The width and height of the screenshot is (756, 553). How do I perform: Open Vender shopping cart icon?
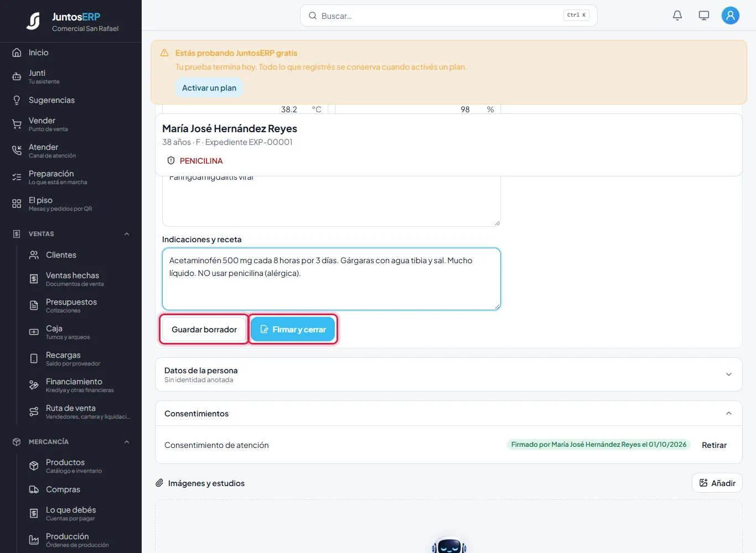coord(17,124)
